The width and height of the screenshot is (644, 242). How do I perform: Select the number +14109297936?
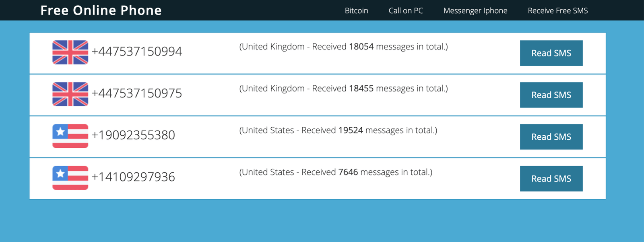tap(133, 177)
